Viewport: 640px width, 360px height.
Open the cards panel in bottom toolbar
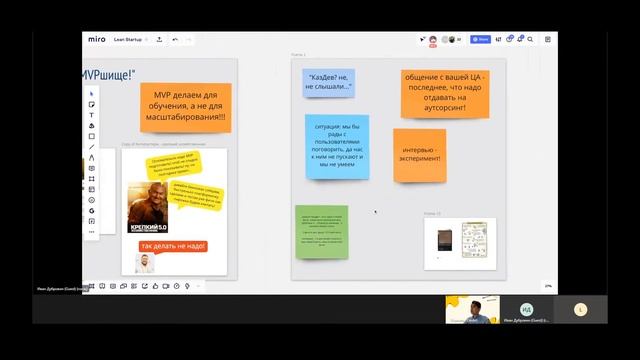pyautogui.click(x=123, y=286)
